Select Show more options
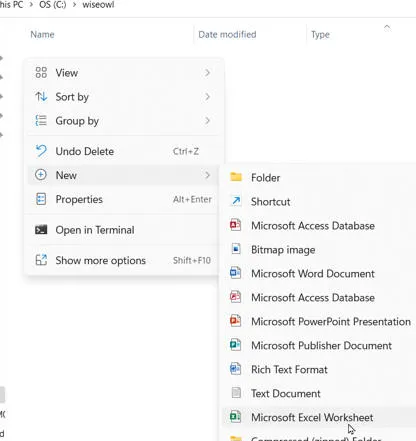Viewport: 416px width, 441px height. point(123,260)
